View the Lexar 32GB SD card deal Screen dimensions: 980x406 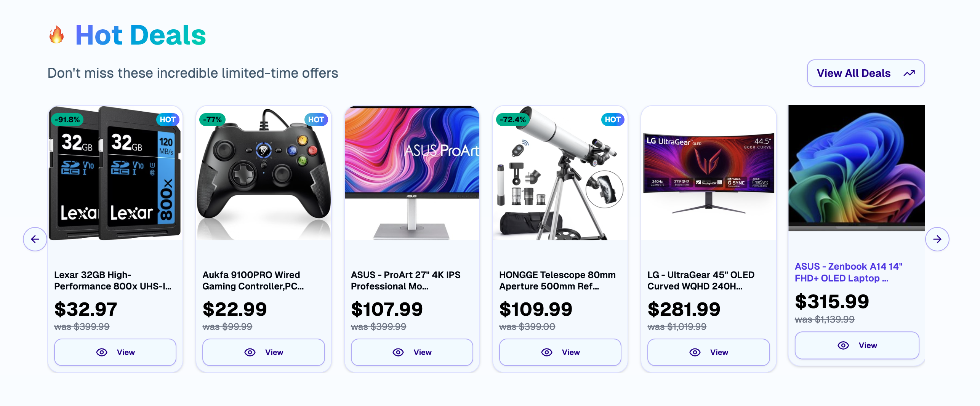[x=115, y=352]
